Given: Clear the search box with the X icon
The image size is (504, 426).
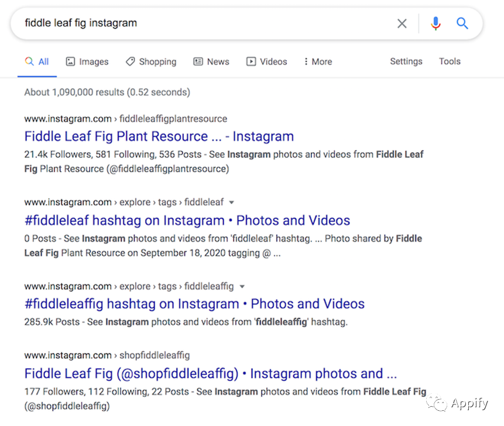Looking at the screenshot, I should pyautogui.click(x=402, y=23).
